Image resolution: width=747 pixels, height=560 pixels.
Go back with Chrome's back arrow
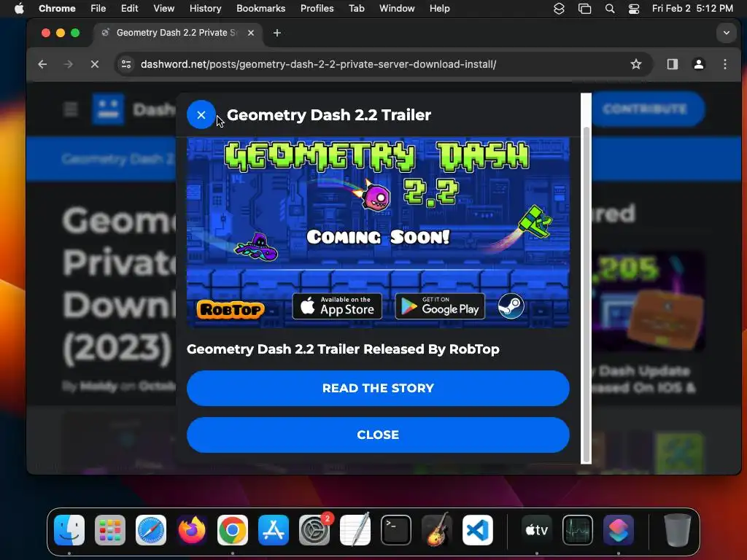(x=42, y=64)
